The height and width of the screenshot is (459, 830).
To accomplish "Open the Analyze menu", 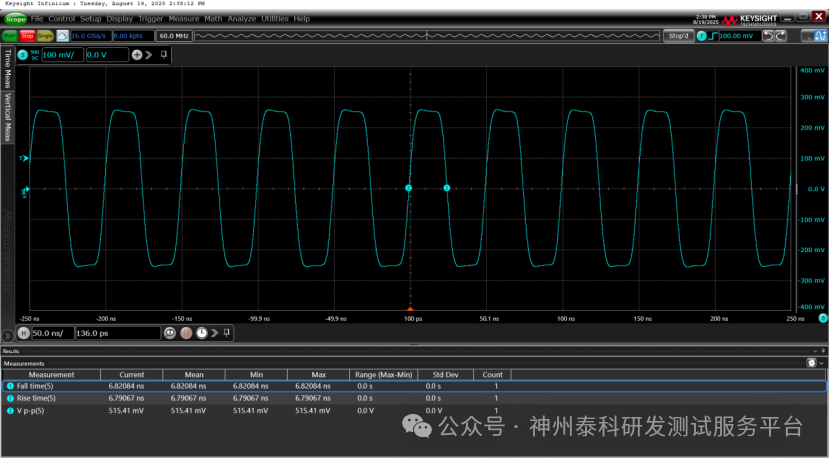I will [242, 19].
